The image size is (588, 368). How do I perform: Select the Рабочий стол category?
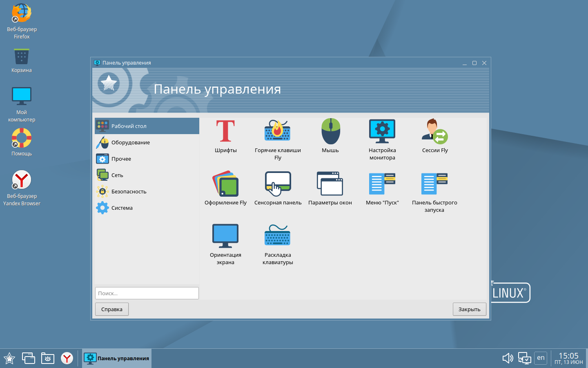(147, 126)
